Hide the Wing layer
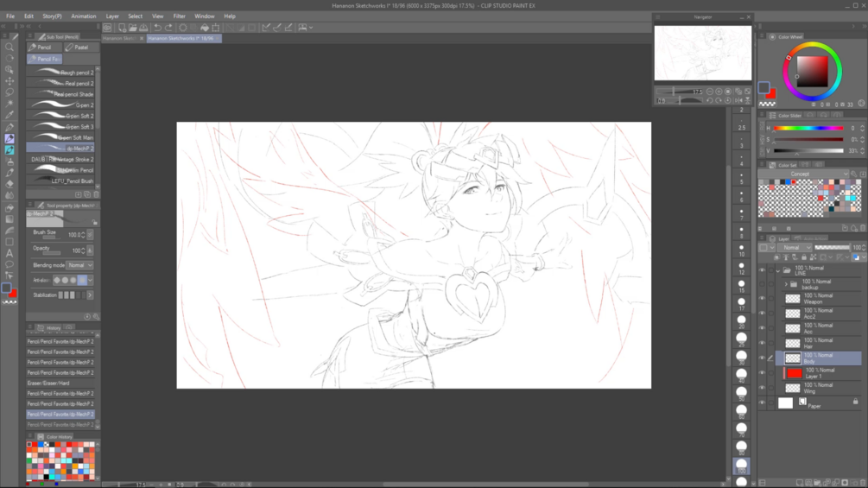The width and height of the screenshot is (868, 488). pyautogui.click(x=763, y=388)
